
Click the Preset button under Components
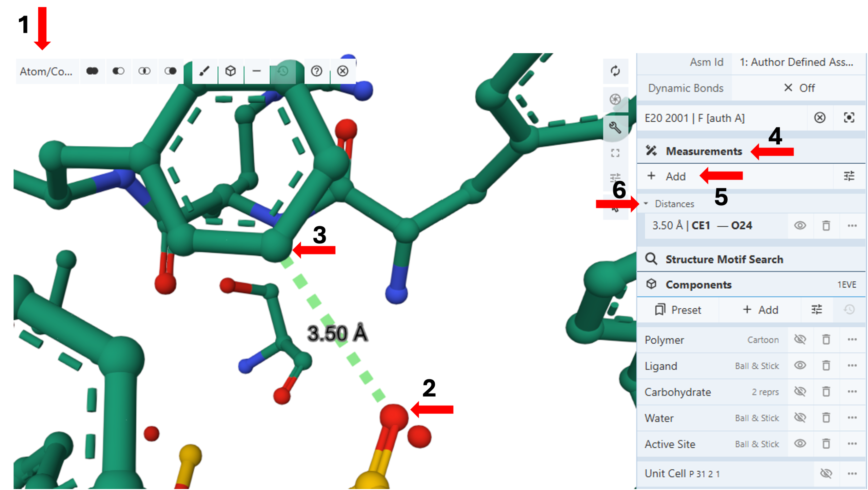pos(678,310)
